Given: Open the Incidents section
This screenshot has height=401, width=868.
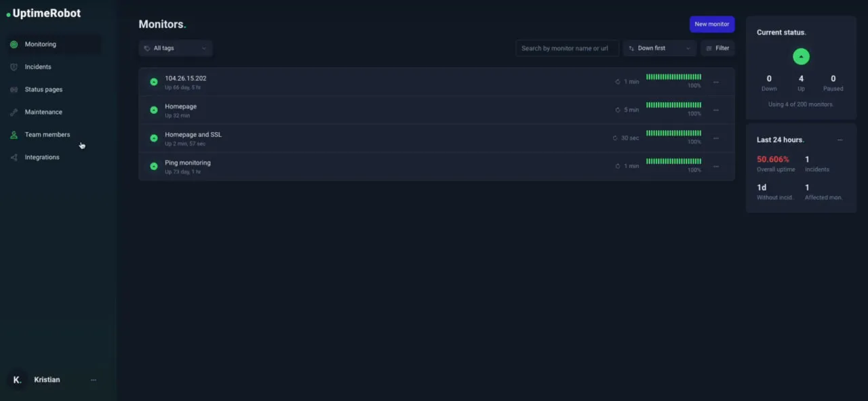Looking at the screenshot, I should click(38, 67).
